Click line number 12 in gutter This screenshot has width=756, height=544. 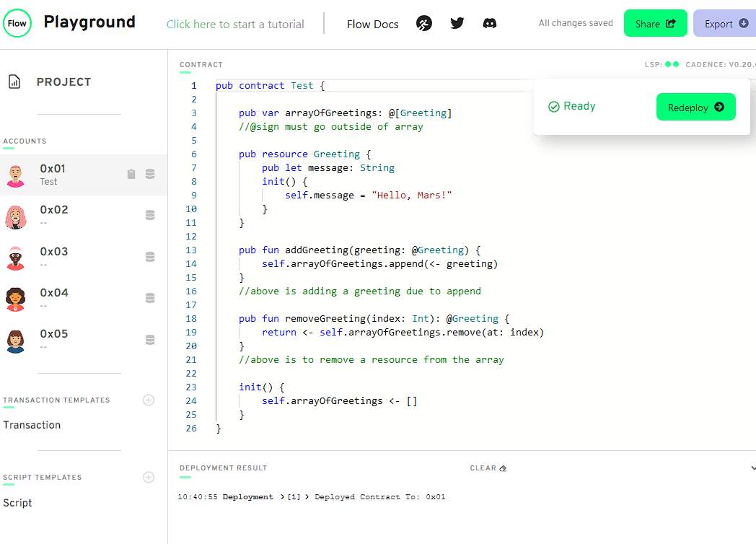click(x=191, y=237)
